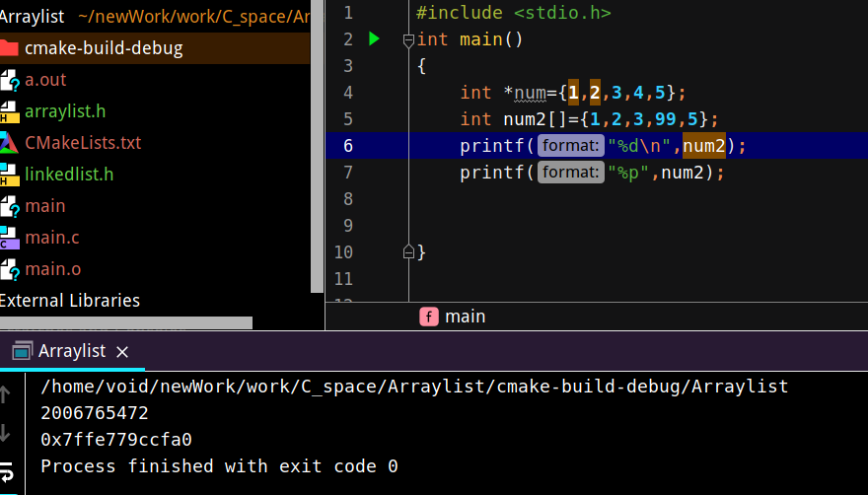Screen dimensions: 868x495
Task: Click the pink function icon in breadcrumb
Action: [429, 317]
